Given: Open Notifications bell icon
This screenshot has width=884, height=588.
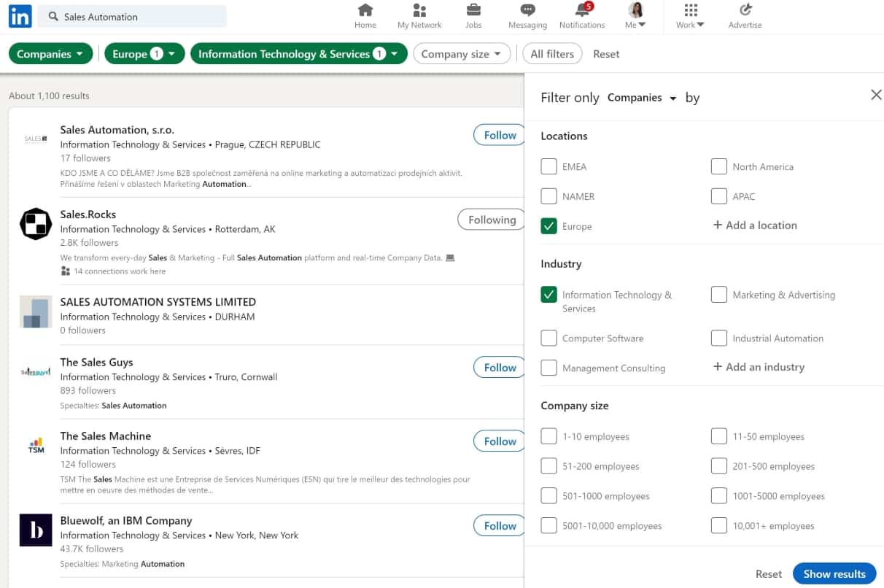Looking at the screenshot, I should (x=582, y=10).
